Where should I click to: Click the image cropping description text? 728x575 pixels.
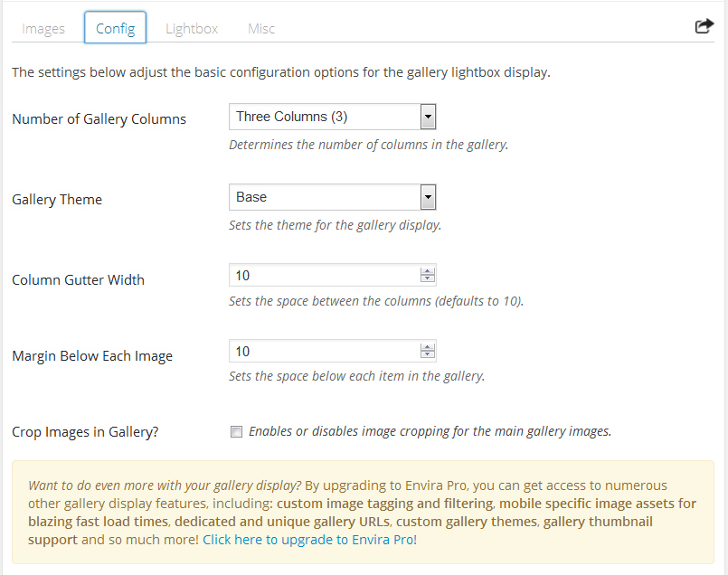430,431
